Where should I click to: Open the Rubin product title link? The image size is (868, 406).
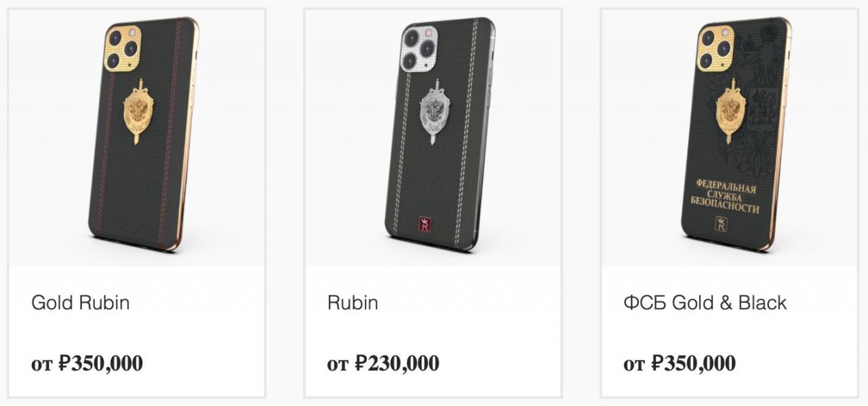click(353, 303)
